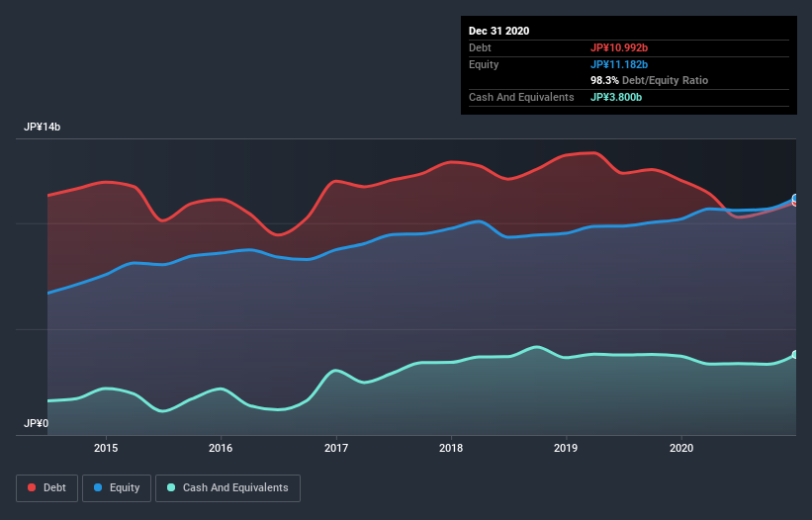812x520 pixels.
Task: Select the 2017 x-axis label
Action: pyautogui.click(x=336, y=448)
